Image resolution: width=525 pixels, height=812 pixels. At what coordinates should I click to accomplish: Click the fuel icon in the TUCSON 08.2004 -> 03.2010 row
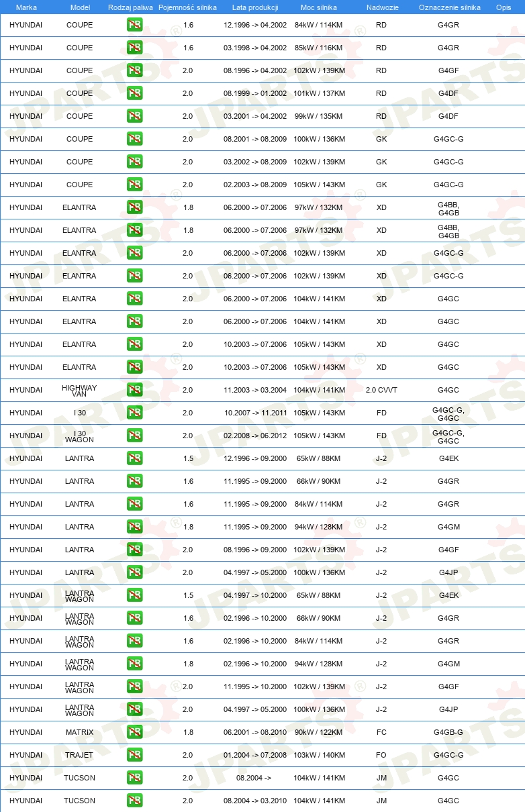point(134,801)
